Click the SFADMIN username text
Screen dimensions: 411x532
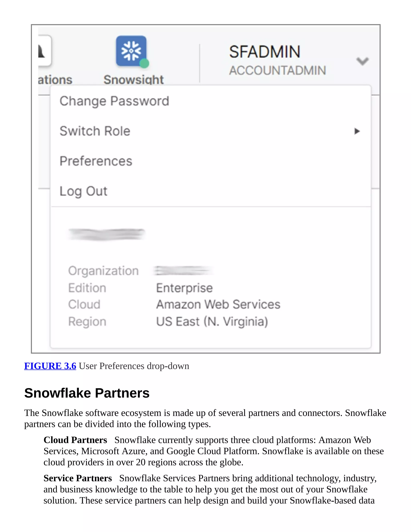click(265, 52)
